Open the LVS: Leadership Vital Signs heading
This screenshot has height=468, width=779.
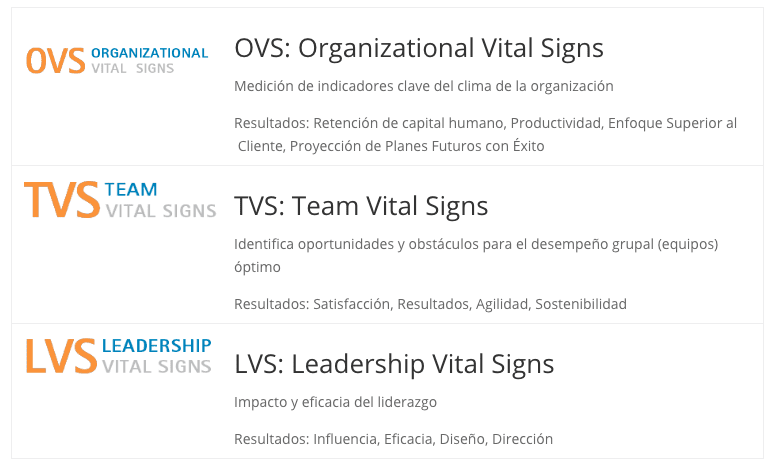click(x=394, y=364)
